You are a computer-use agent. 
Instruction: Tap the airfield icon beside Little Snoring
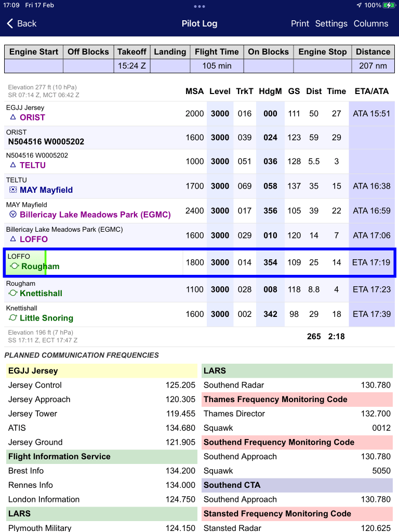click(x=13, y=318)
